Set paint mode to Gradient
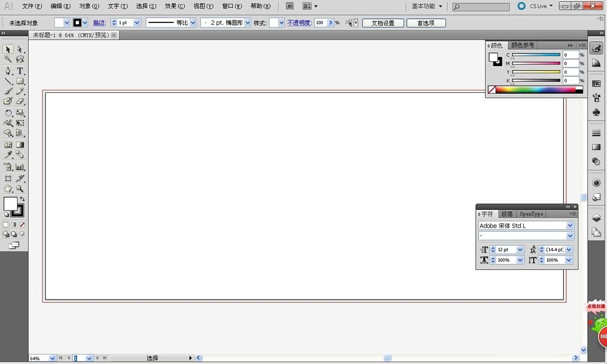Image resolution: width=607 pixels, height=364 pixels. [x=14, y=224]
